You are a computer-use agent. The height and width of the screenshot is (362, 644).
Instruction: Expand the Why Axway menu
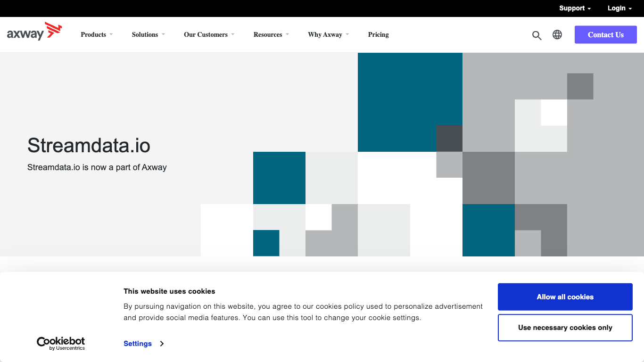tap(329, 34)
